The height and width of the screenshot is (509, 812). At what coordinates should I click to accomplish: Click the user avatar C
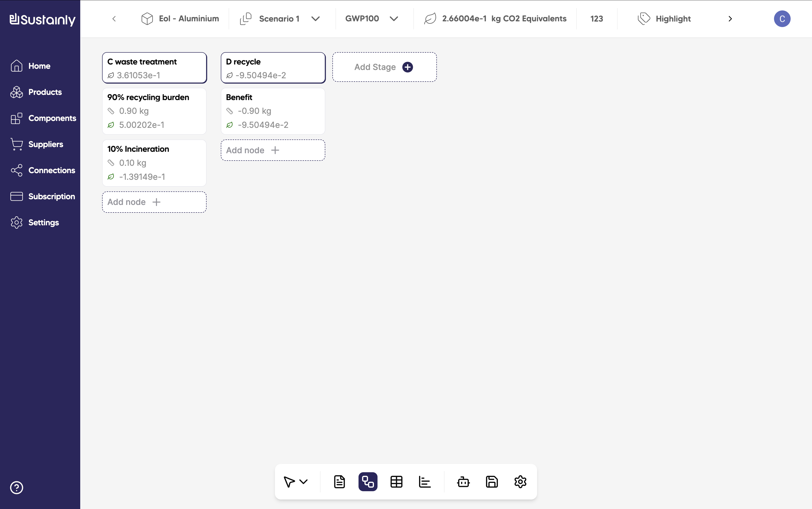[782, 19]
